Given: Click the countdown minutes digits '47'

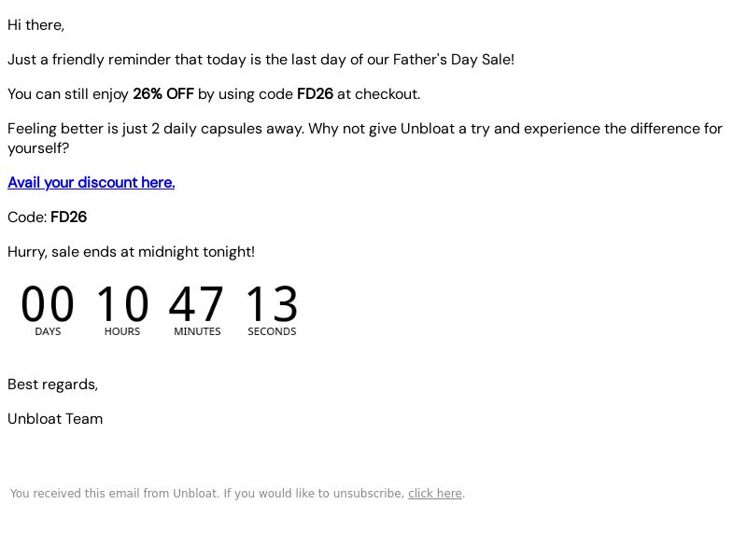Looking at the screenshot, I should point(196,303).
